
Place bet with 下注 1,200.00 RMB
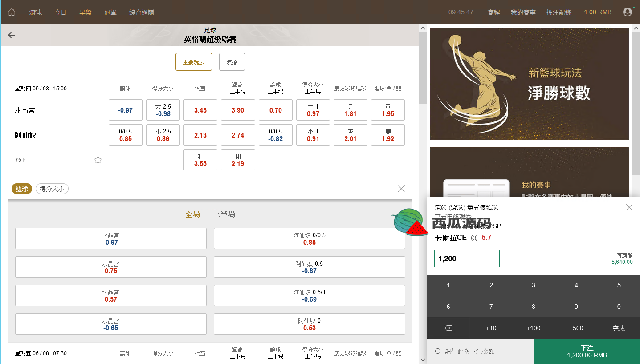click(587, 352)
